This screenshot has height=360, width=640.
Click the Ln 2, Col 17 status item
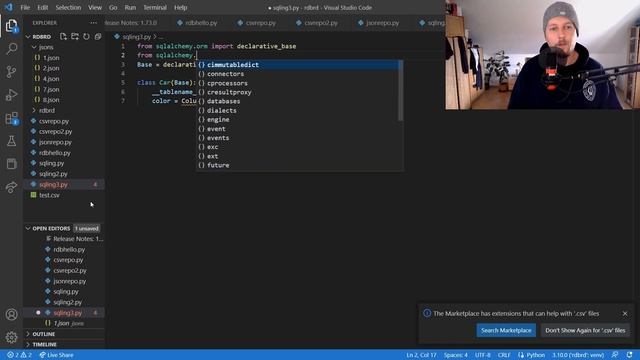click(421, 355)
